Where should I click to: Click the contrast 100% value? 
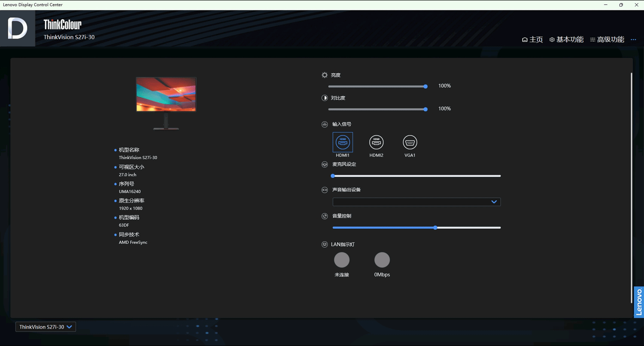444,109
